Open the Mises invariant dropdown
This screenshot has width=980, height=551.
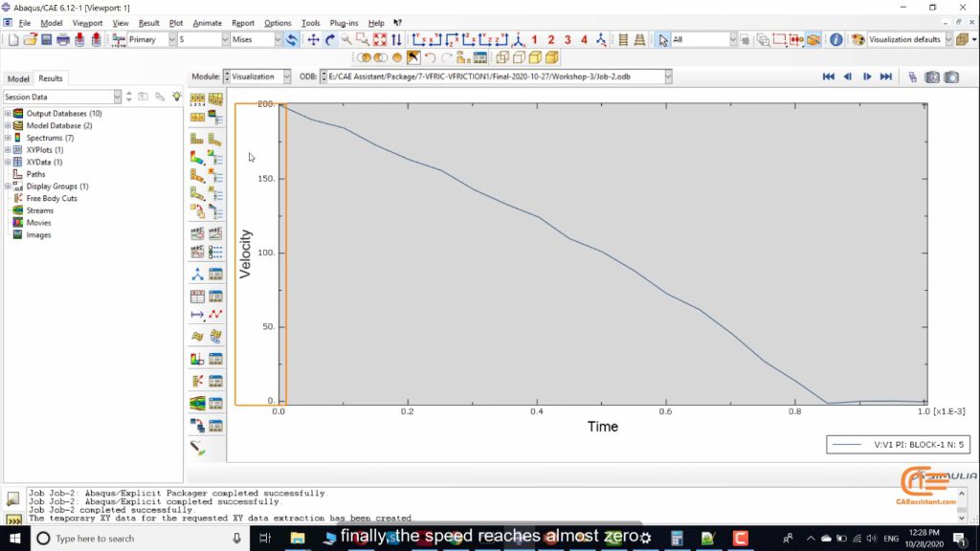coord(278,40)
